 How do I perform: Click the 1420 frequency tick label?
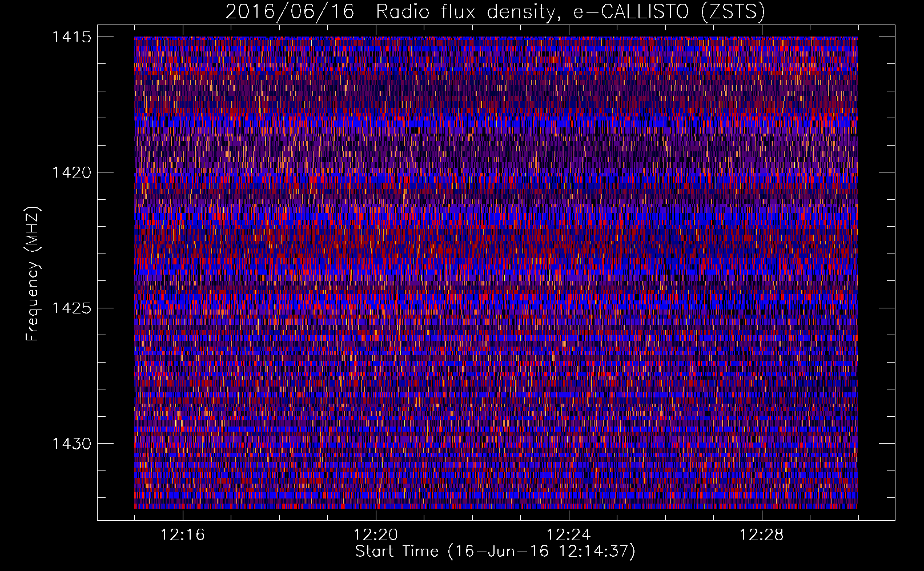click(x=71, y=172)
